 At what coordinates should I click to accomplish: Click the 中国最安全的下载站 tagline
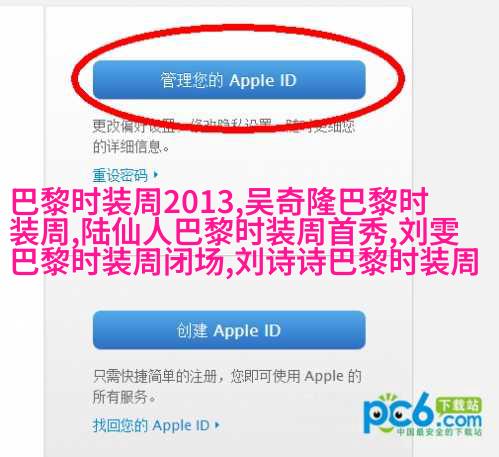point(439,432)
